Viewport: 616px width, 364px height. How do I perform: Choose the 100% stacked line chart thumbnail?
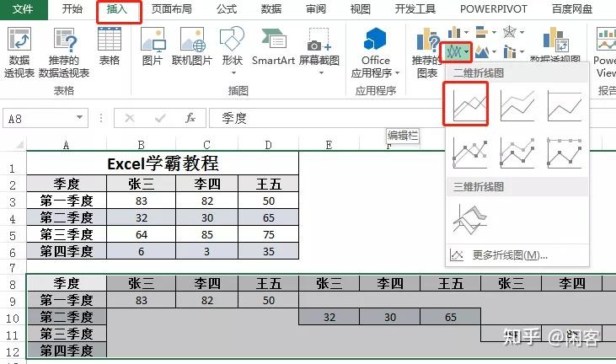pos(564,105)
